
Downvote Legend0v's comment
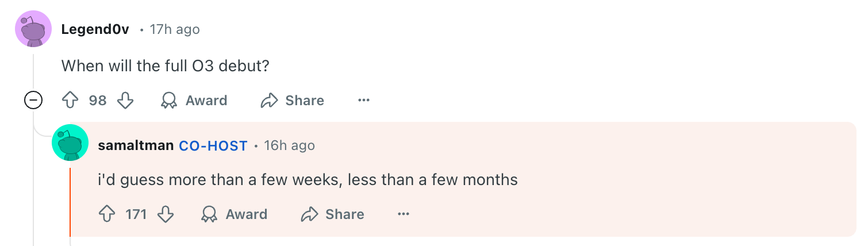[x=125, y=101]
